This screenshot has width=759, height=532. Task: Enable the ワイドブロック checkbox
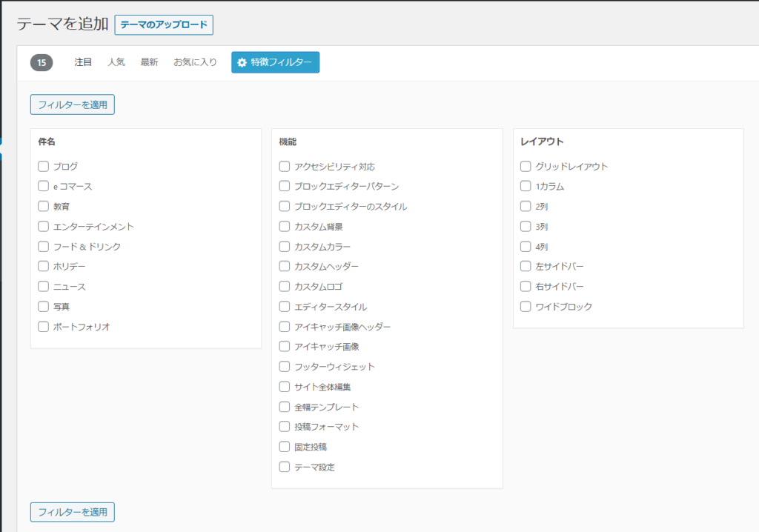click(x=526, y=307)
